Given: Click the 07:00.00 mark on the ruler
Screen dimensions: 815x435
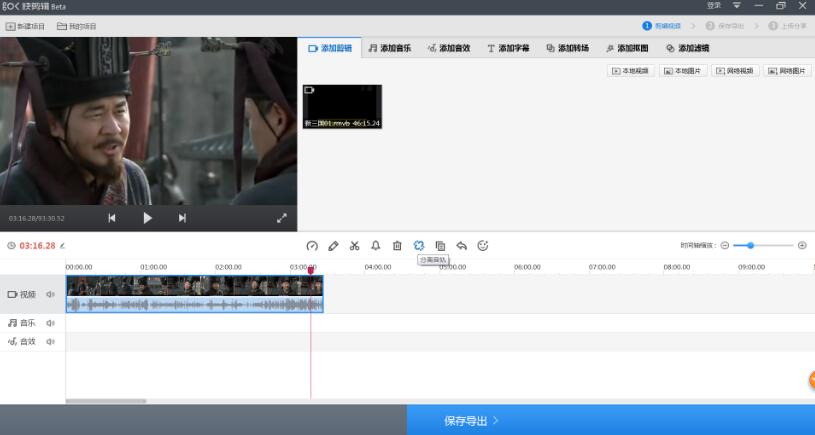Looking at the screenshot, I should (x=602, y=267).
